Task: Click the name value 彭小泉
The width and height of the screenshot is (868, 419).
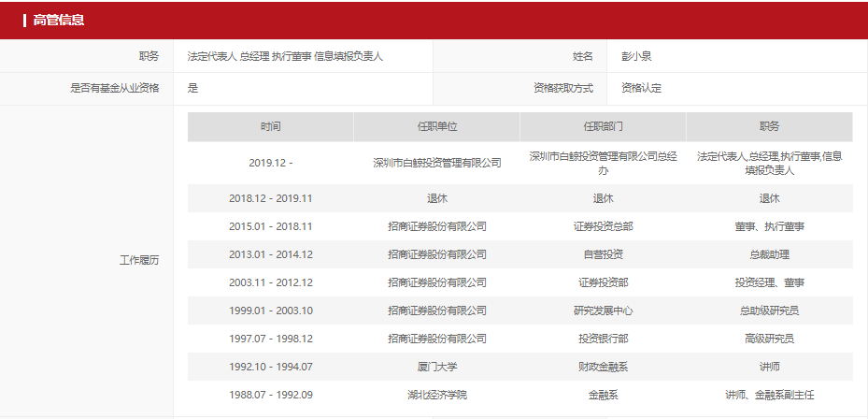Action: pos(636,56)
